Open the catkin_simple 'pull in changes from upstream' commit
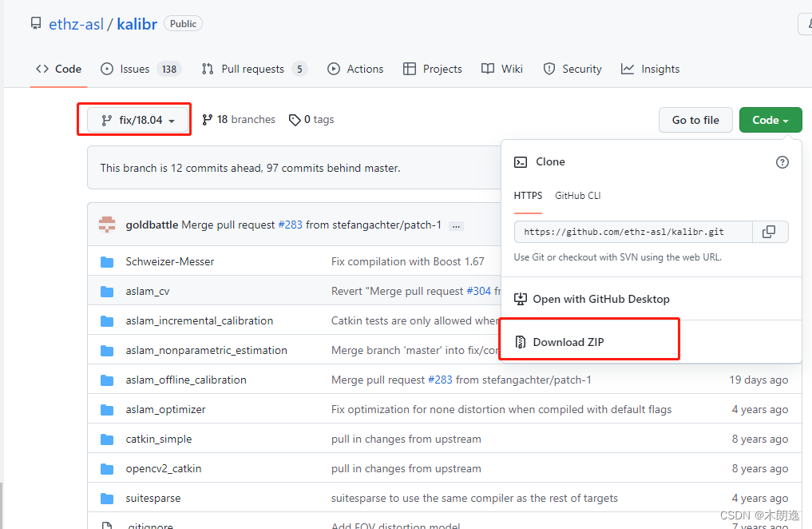The image size is (812, 529). (406, 439)
